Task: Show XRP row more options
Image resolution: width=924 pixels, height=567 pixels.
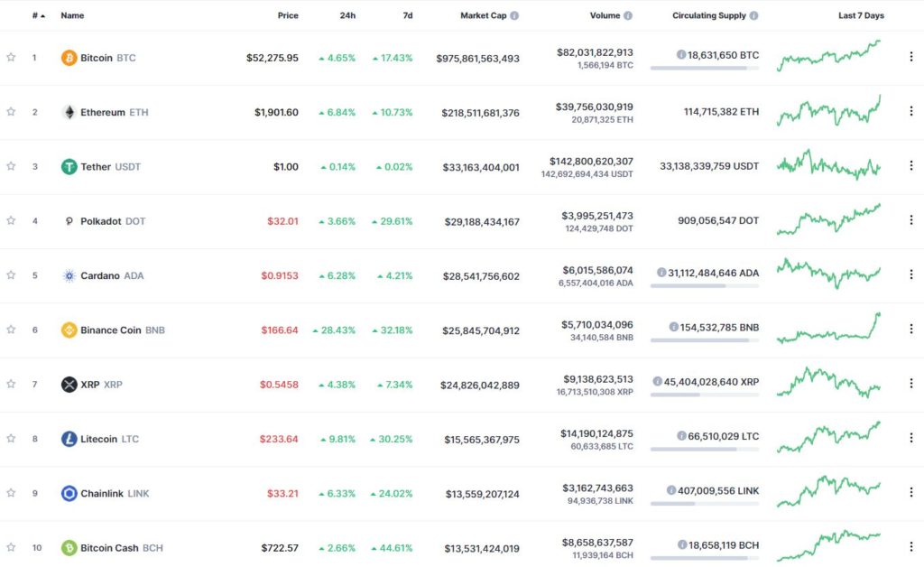Action: 911,384
